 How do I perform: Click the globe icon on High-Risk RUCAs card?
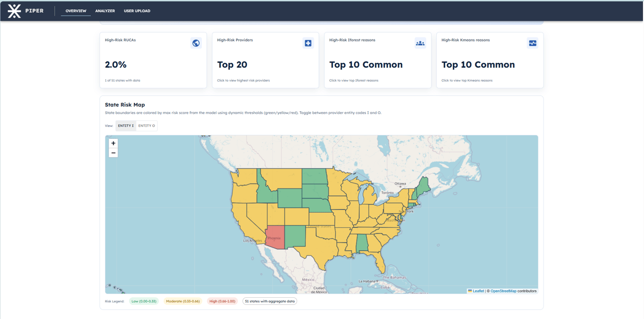click(x=196, y=43)
